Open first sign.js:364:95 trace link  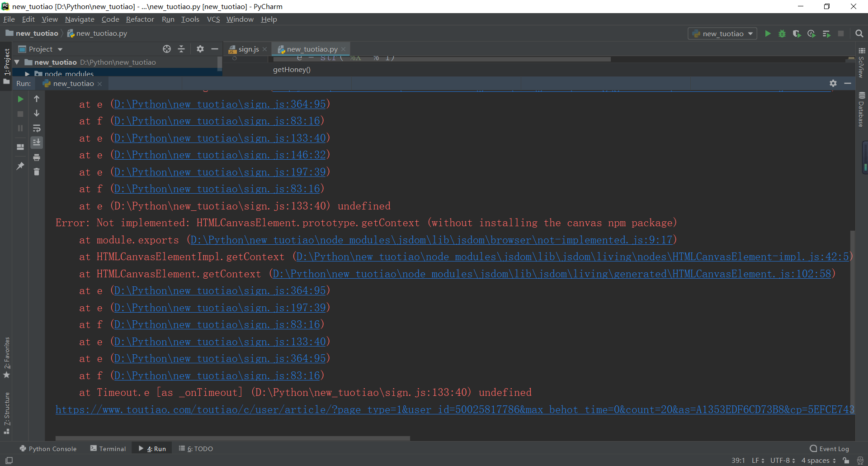pyautogui.click(x=220, y=105)
